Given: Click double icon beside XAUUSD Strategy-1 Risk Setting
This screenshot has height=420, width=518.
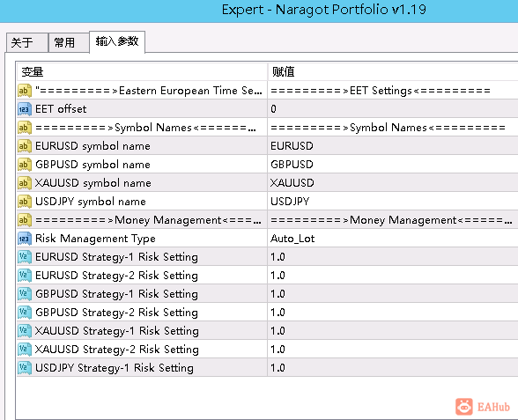Looking at the screenshot, I should 25,331.
